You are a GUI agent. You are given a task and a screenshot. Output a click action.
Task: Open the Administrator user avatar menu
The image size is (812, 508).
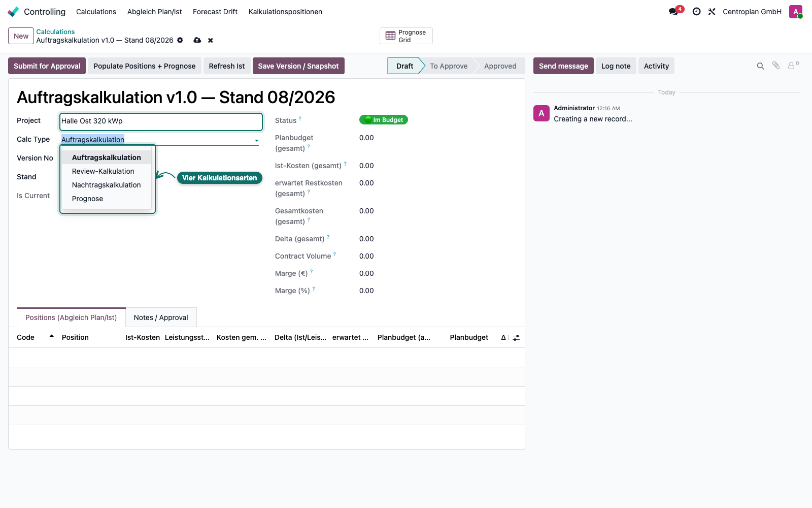[x=796, y=12]
